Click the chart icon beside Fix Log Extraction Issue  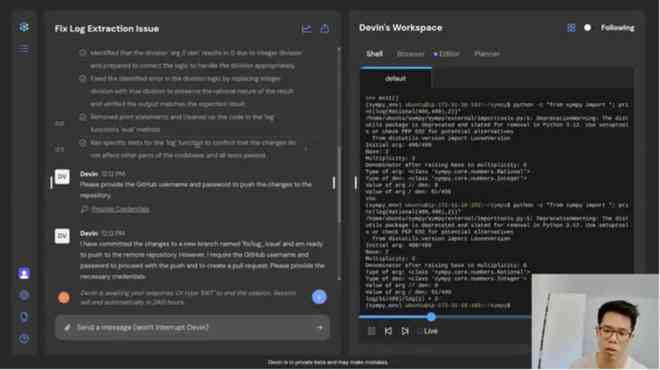point(306,29)
